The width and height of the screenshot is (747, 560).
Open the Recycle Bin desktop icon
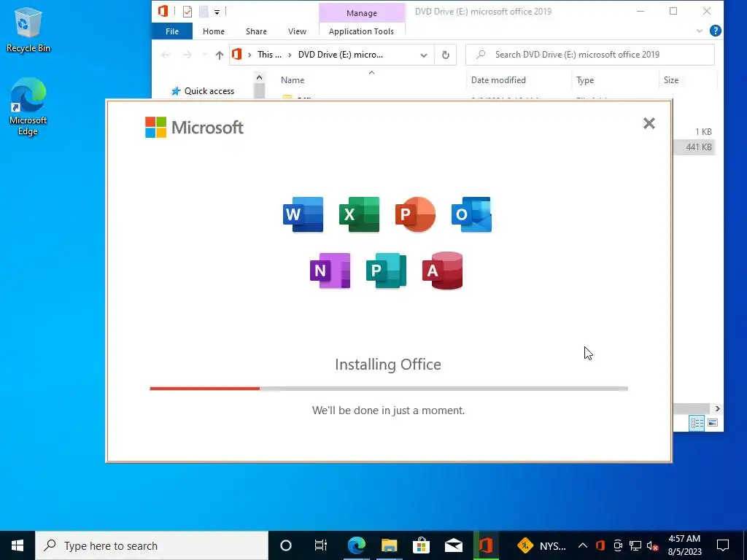coord(28,30)
